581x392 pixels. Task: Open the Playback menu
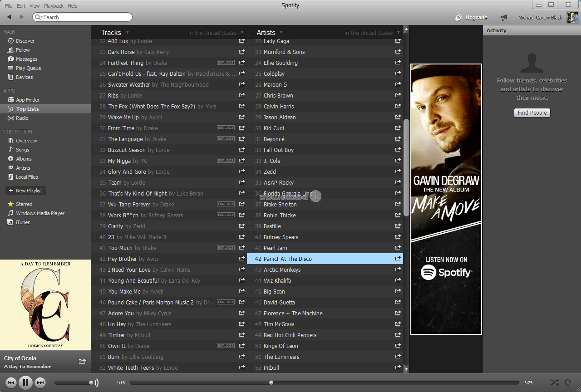(x=53, y=5)
